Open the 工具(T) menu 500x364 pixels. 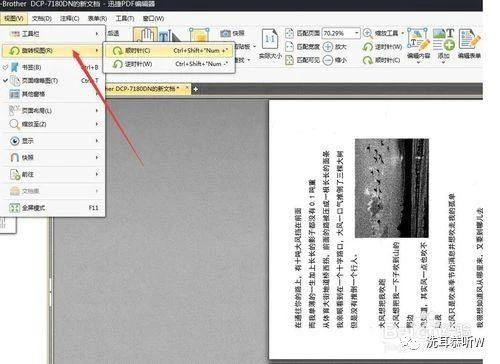[125, 18]
